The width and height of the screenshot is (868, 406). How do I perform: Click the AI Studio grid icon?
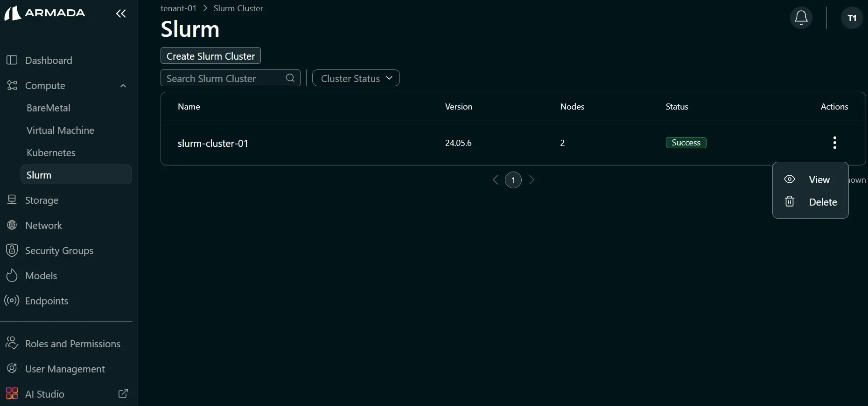click(x=12, y=393)
